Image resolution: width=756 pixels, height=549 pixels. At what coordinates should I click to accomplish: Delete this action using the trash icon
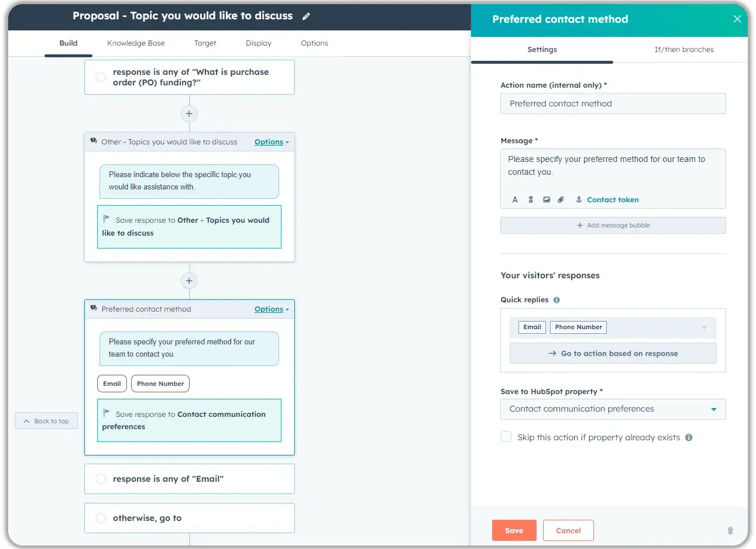tap(730, 530)
